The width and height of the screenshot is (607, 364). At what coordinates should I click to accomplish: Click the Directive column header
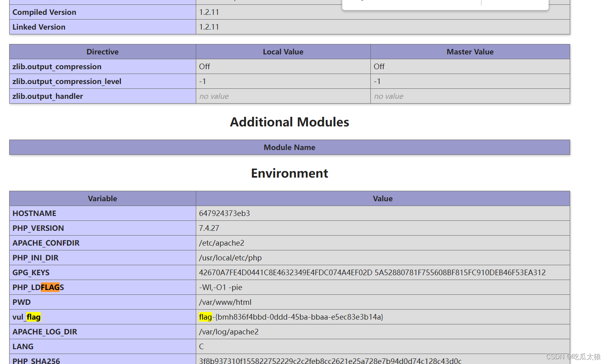[103, 52]
